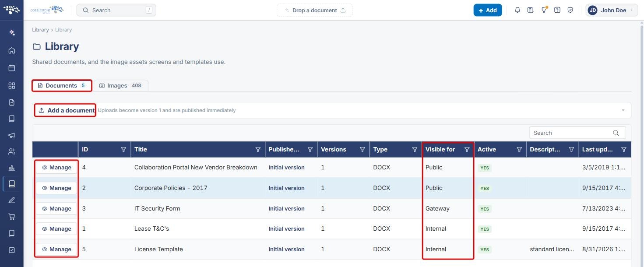Click the highlighted Library book icon in sidebar
Viewport: 644px width, 267px height.
tap(12, 184)
